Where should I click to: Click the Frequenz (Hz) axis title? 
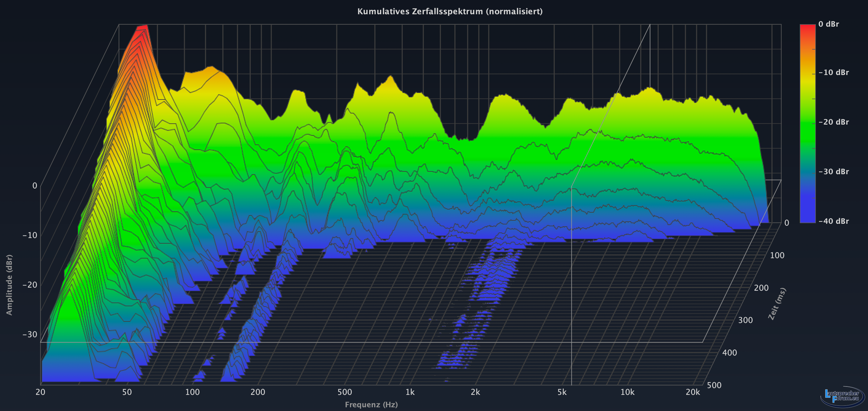[x=371, y=404]
